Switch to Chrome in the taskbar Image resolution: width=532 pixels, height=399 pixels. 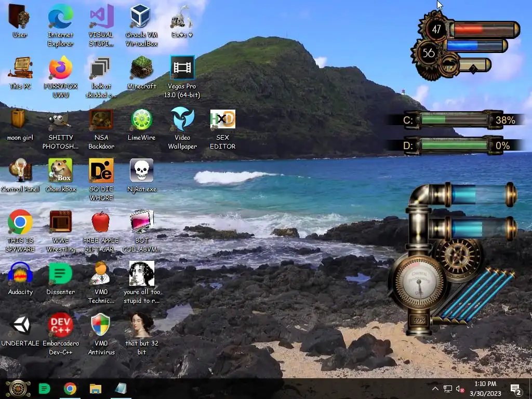[x=70, y=389]
